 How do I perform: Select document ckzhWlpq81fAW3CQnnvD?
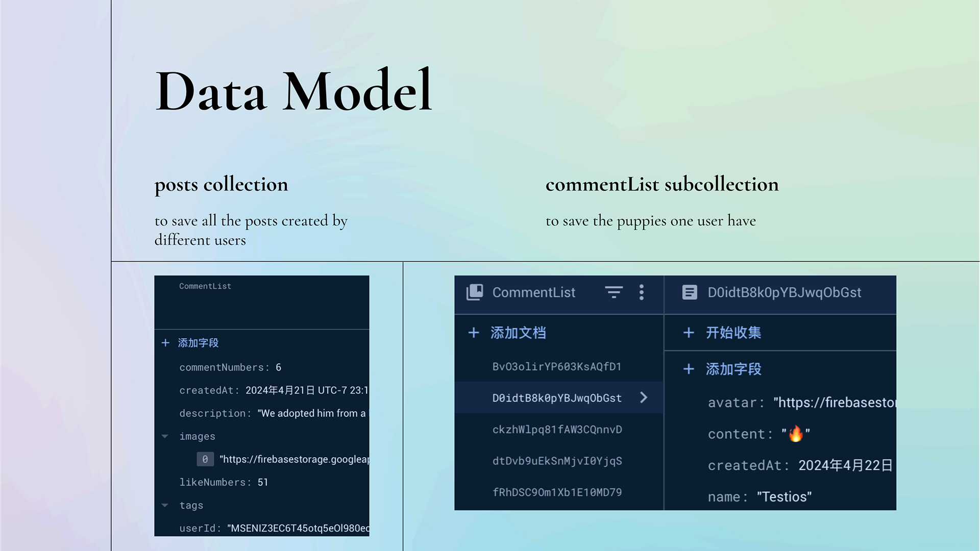point(557,430)
